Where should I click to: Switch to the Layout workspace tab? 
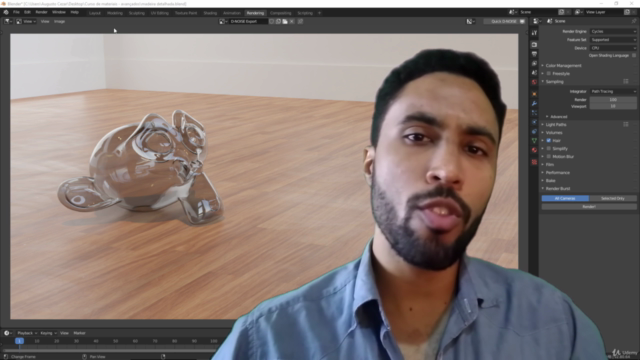pyautogui.click(x=95, y=13)
